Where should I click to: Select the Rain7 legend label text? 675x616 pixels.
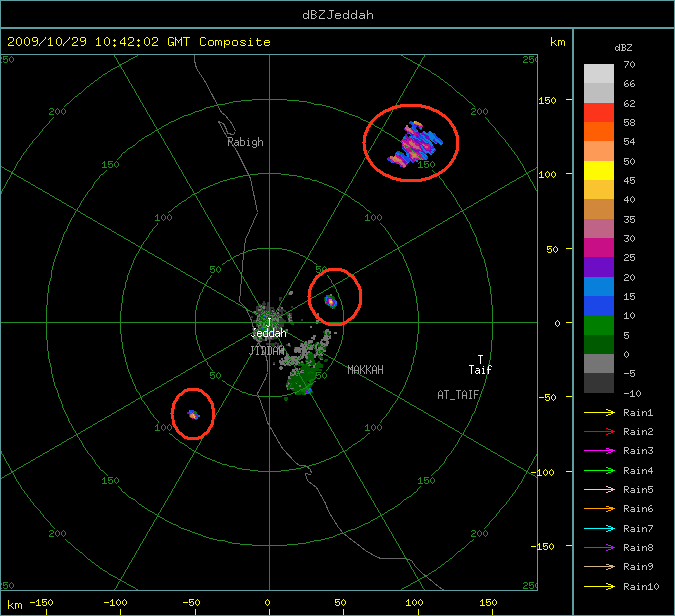(638, 528)
